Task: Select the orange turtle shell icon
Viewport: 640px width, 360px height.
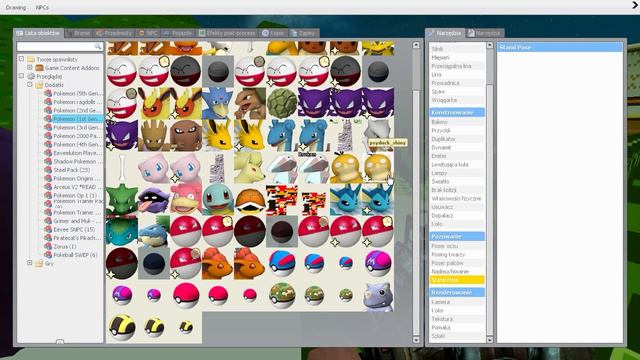Action: (x=250, y=200)
